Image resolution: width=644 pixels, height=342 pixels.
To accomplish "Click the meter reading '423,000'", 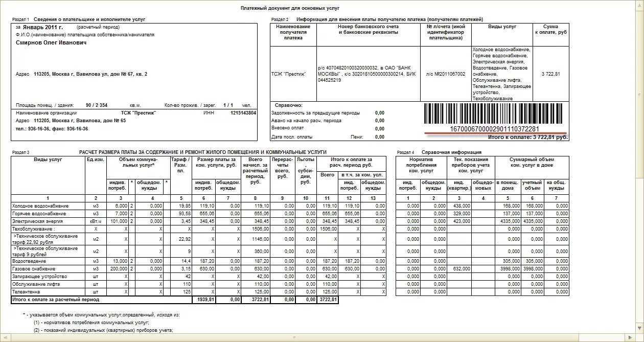I will (x=462, y=221).
